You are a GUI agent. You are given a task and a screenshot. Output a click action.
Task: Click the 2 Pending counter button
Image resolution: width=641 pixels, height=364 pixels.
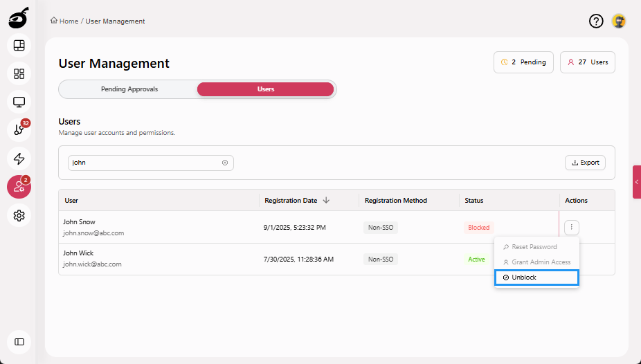[x=523, y=62]
